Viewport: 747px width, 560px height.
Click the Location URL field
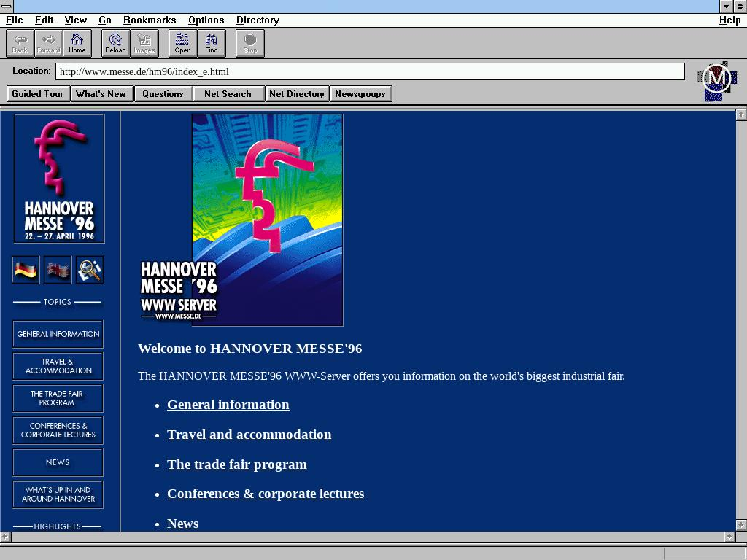pos(369,71)
